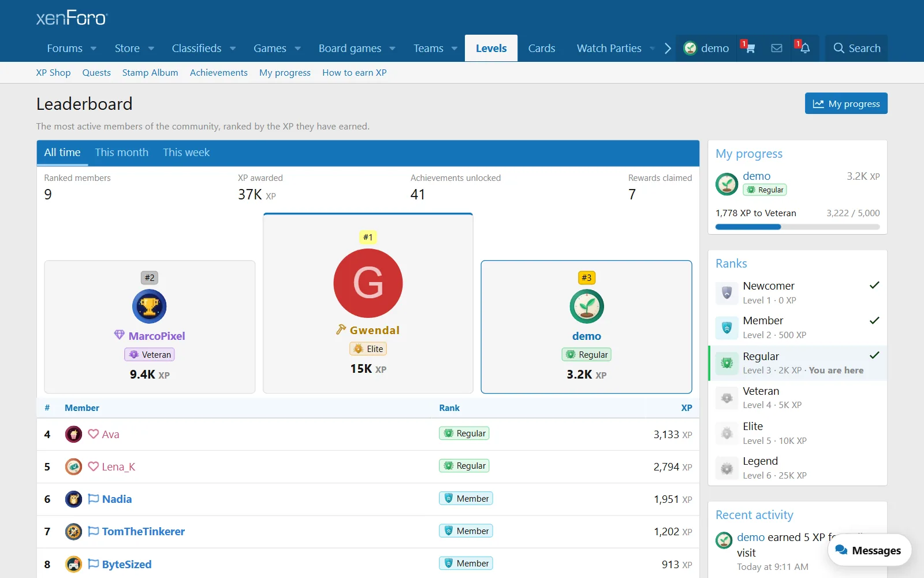
Task: Open demo's podium plant avatar
Action: click(x=587, y=306)
